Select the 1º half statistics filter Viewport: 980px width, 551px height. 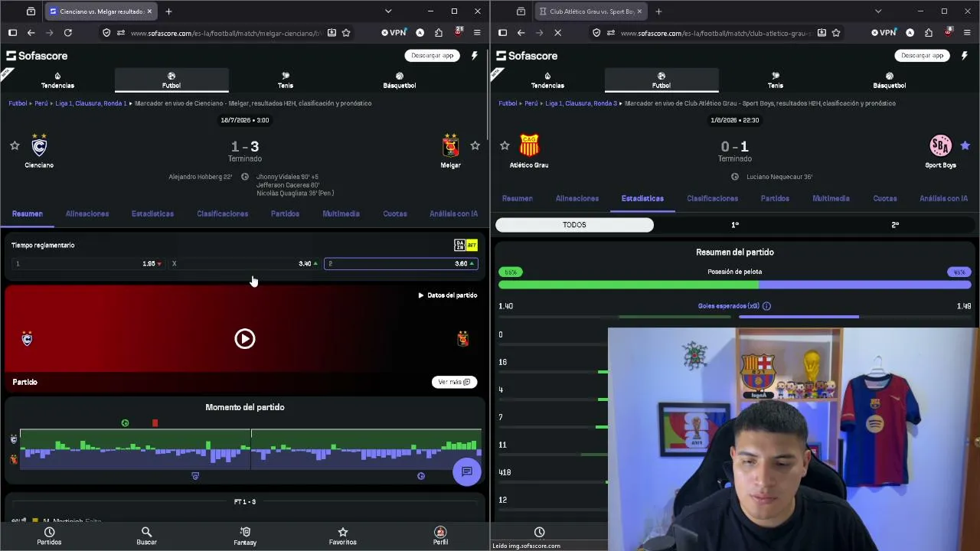[735, 225]
